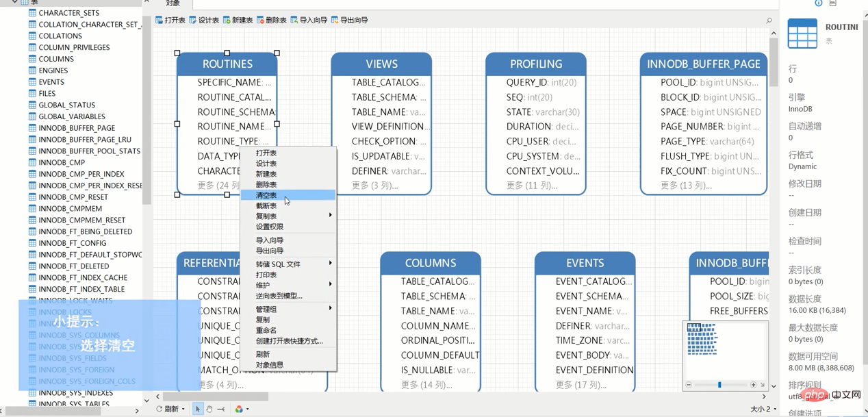Click the Refresh (刷新) button in the bottom bar
Viewport: 868px width, 417px height.
[168, 409]
